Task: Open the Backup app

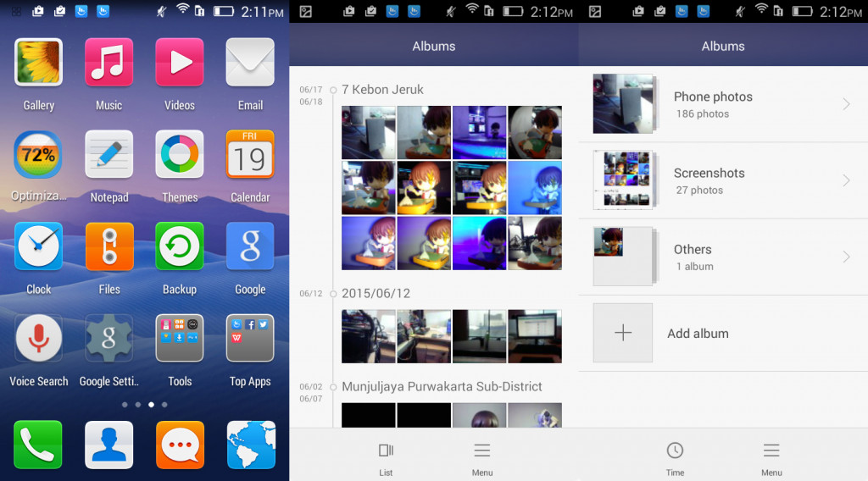Action: [x=179, y=246]
